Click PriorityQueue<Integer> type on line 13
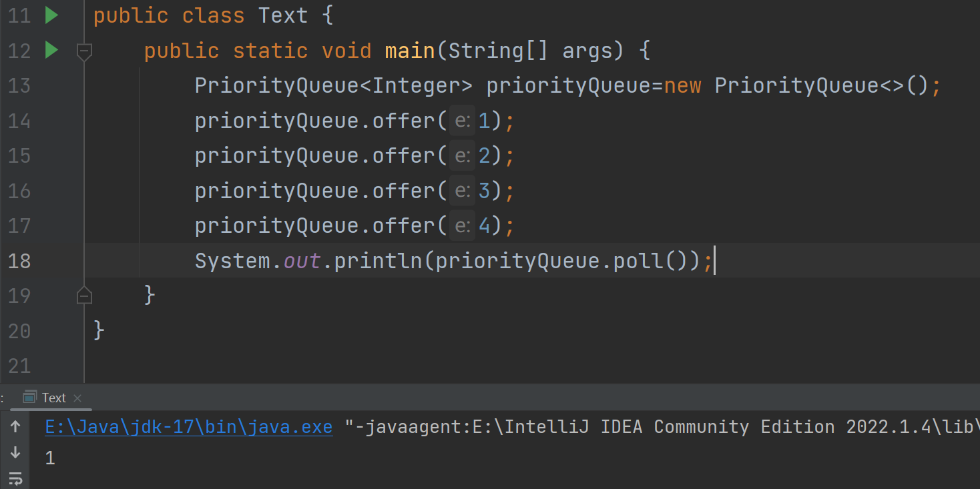The image size is (980, 489). (334, 86)
